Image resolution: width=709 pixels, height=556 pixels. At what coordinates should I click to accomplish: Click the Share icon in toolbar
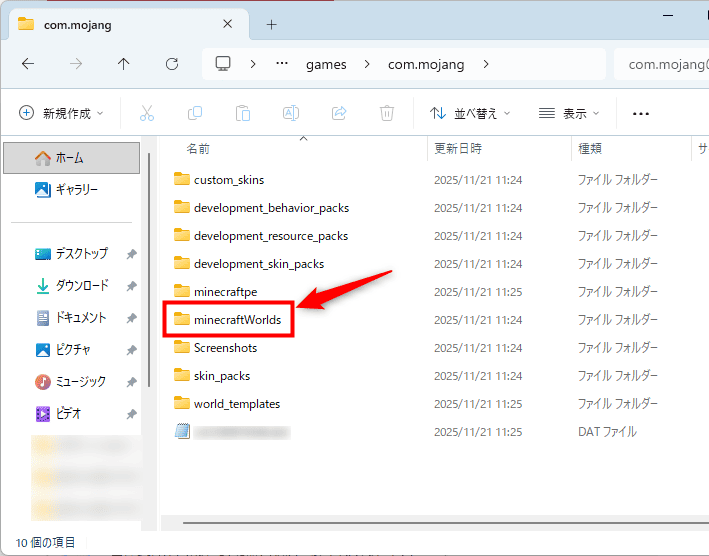coord(338,113)
